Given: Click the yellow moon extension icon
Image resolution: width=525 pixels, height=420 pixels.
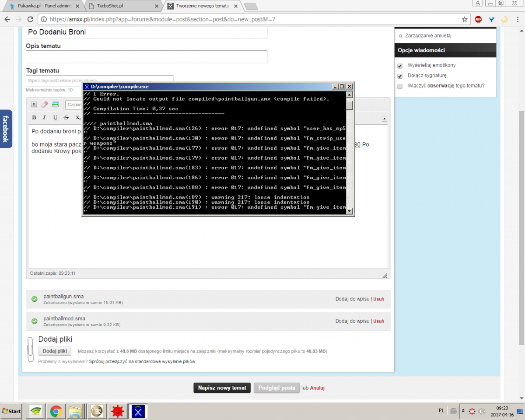Looking at the screenshot, I should tap(504, 19).
